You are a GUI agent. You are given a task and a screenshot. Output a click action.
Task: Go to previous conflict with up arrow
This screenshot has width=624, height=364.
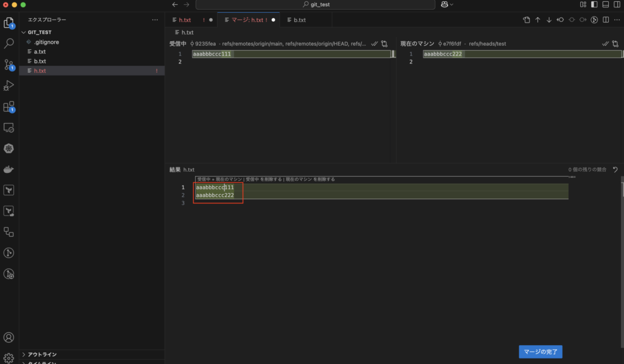537,20
